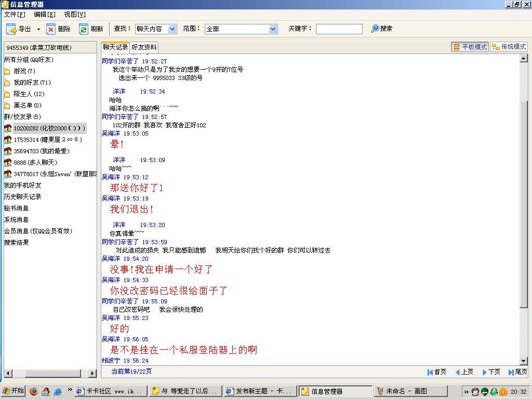Select the 我的好友 (71) folder
This screenshot has width=532, height=399.
(32, 83)
